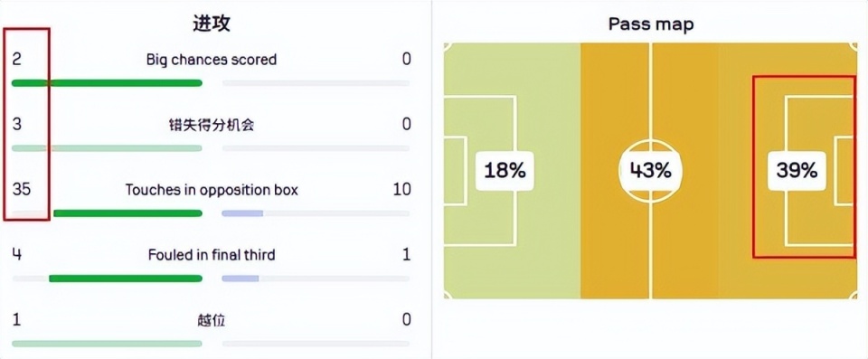Click home bar for Touches in opposition box
The image size is (868, 359).
coord(127,213)
